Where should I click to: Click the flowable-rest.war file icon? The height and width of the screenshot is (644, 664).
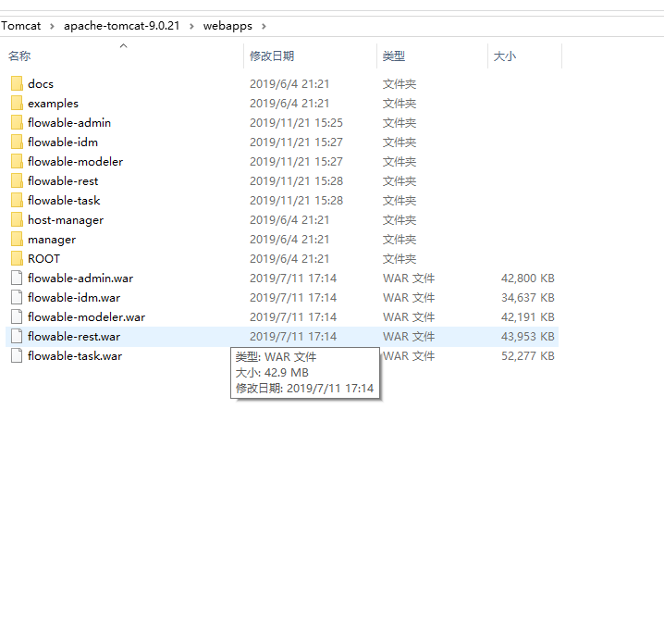[17, 337]
